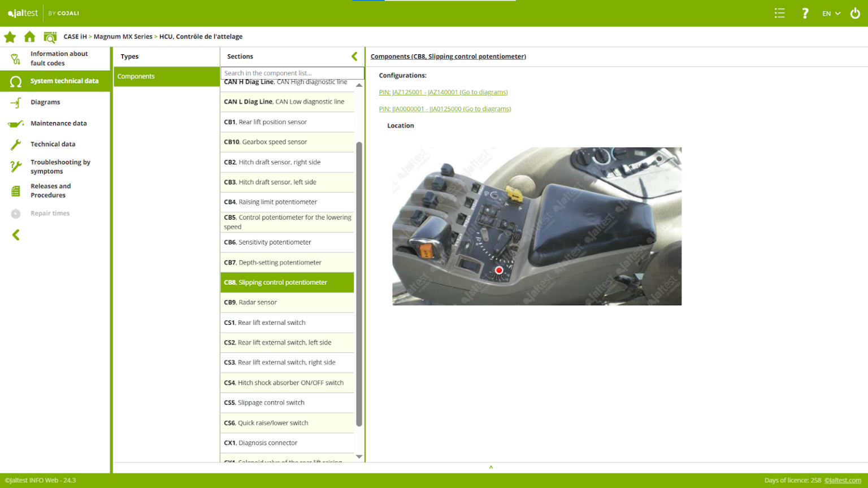Open the Diagrams section icon
This screenshot has width=868, height=488.
pyautogui.click(x=15, y=102)
